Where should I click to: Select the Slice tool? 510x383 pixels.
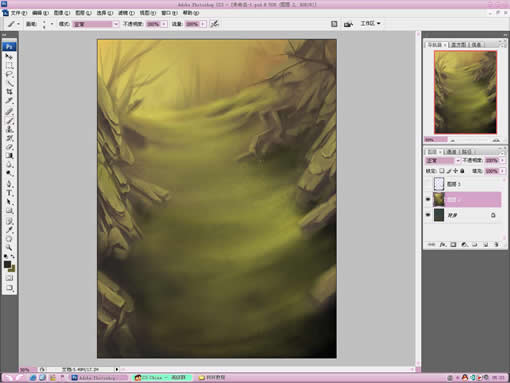pyautogui.click(x=9, y=100)
